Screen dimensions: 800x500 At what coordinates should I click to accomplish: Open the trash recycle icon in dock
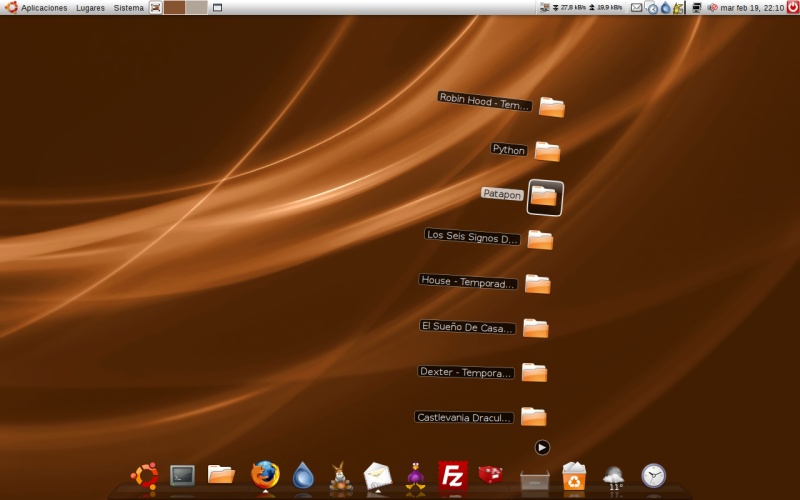[574, 476]
